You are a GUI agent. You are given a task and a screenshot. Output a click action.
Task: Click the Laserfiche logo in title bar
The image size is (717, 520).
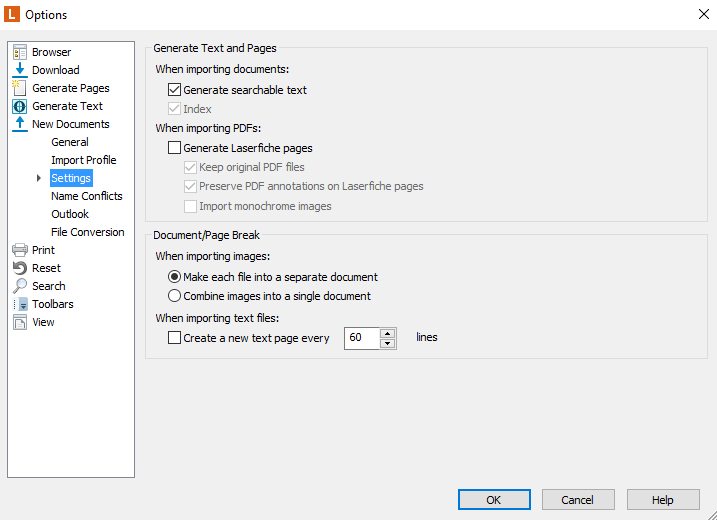(11, 14)
